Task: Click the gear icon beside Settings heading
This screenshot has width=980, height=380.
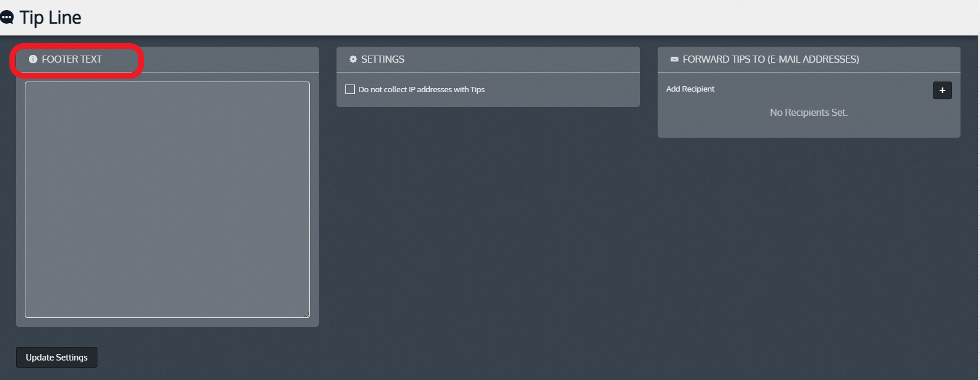Action: pyautogui.click(x=353, y=59)
